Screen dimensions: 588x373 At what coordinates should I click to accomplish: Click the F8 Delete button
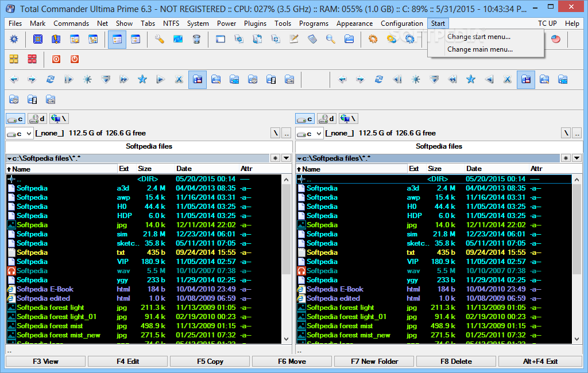(457, 362)
